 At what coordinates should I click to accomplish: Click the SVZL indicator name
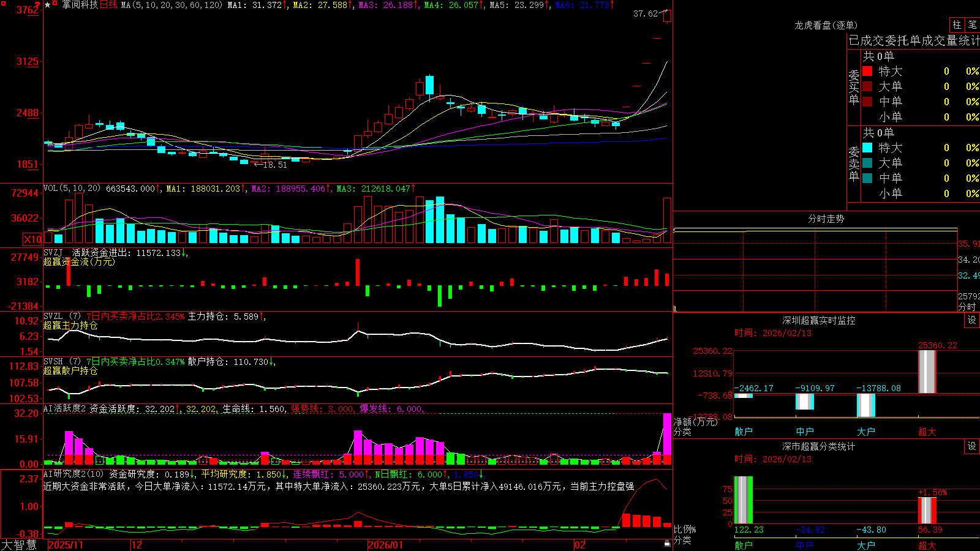click(x=53, y=316)
